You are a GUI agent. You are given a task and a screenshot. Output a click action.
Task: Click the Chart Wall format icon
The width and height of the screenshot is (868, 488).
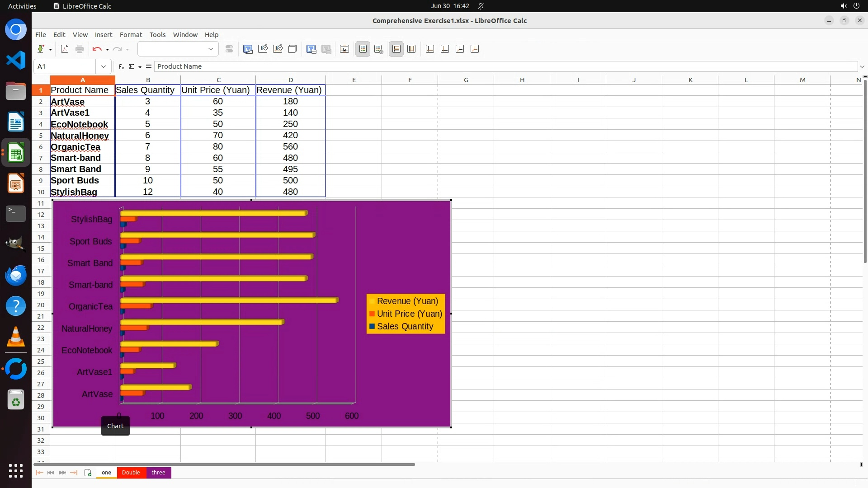pos(278,49)
